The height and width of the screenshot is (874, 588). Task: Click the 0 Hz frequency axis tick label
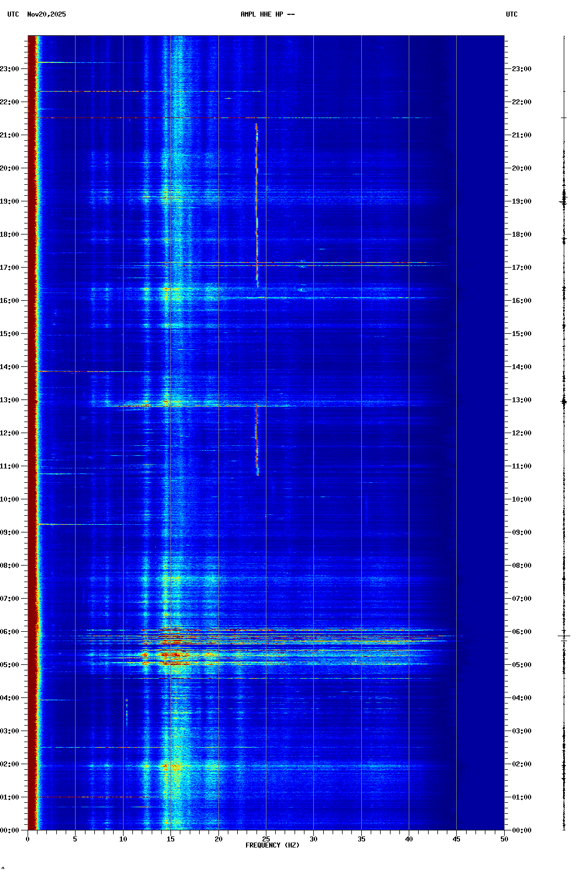pyautogui.click(x=28, y=839)
